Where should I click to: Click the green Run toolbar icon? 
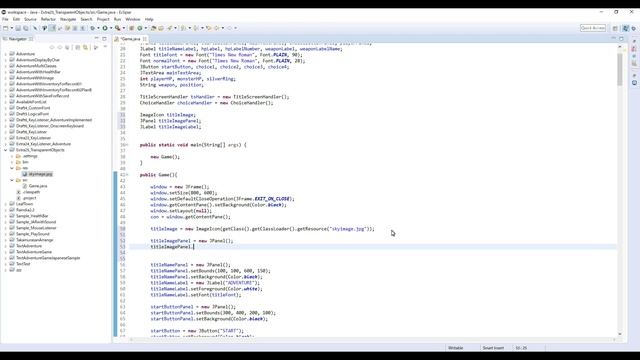105,28
